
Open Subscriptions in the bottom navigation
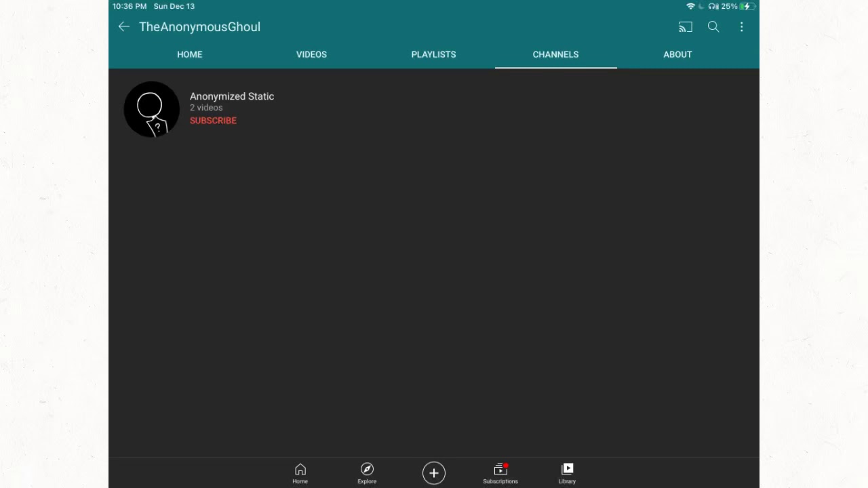coord(500,473)
